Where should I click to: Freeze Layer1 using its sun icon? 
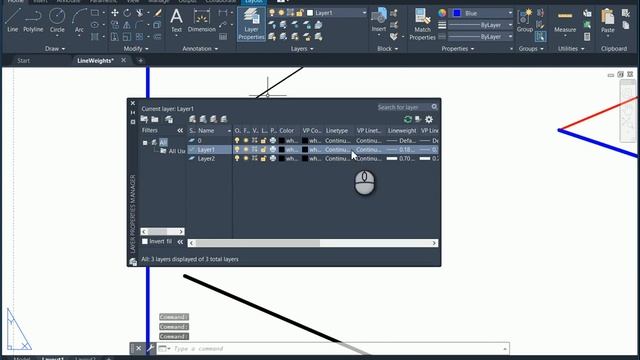click(x=246, y=149)
